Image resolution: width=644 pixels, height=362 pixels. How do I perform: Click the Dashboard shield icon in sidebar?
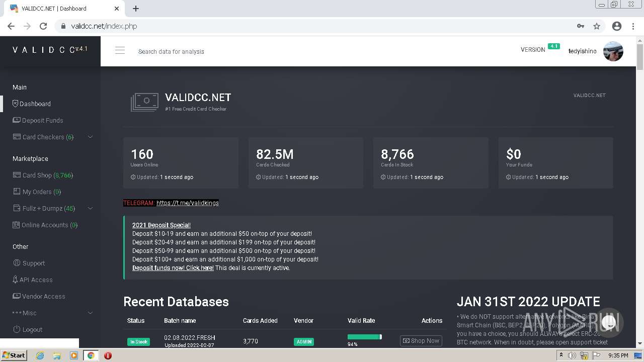15,104
